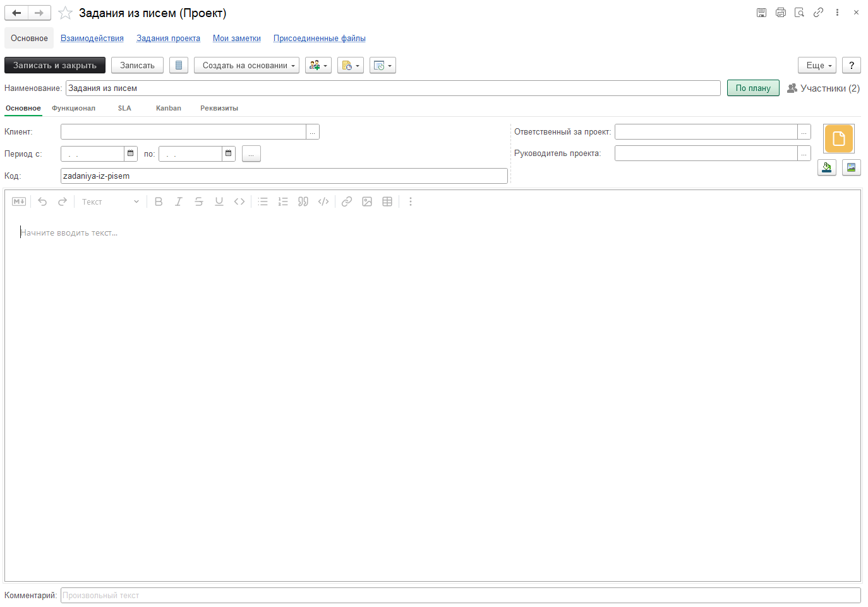Apply bold formatting in editor
Image resolution: width=868 pixels, height=607 pixels.
pos(159,201)
